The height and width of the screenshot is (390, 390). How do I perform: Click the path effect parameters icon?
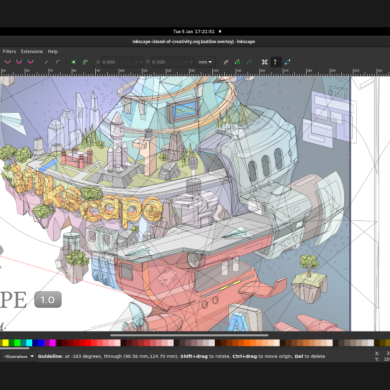pos(226,62)
